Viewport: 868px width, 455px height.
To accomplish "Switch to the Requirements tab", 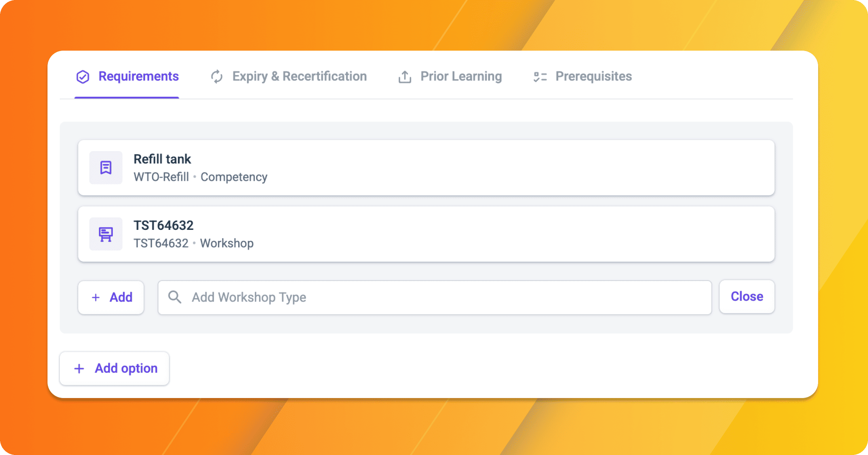I will click(x=127, y=76).
